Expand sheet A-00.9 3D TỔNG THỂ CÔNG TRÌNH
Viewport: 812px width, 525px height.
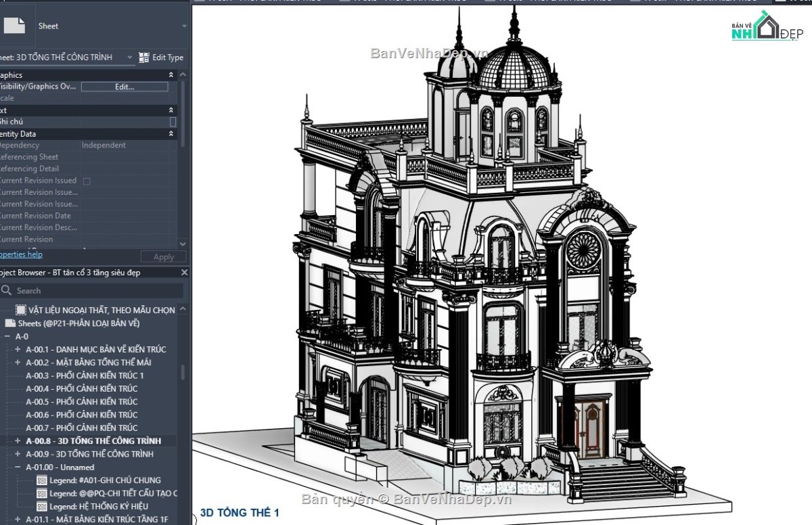(18, 454)
